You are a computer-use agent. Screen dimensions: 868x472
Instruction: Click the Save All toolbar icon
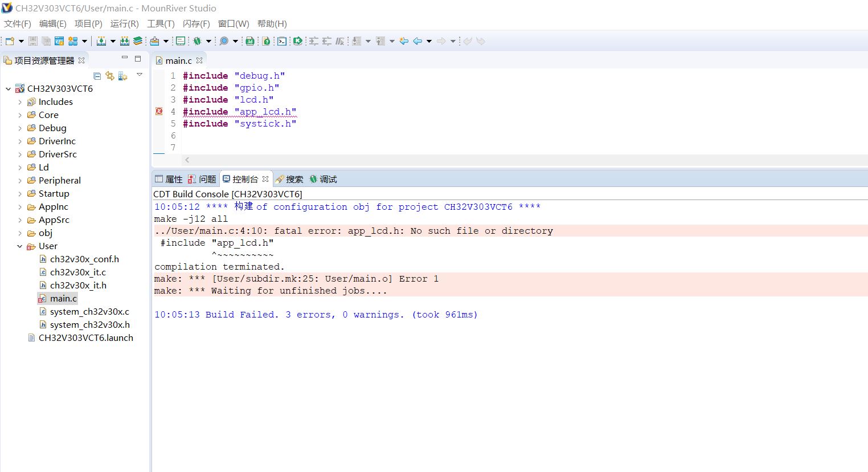(x=46, y=41)
